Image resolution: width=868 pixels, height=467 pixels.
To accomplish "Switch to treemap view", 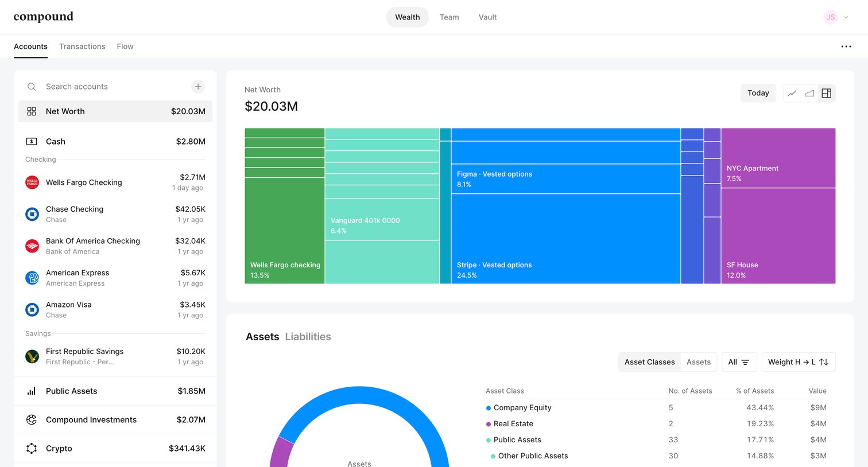I will 827,93.
